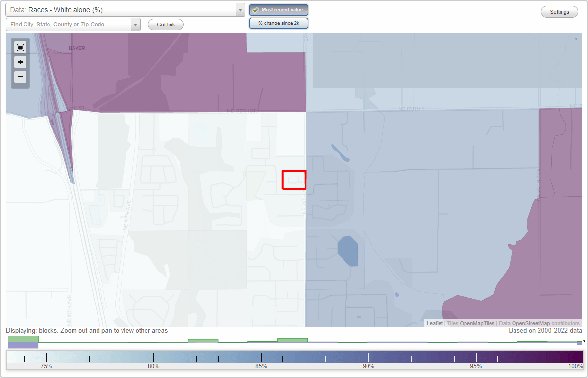Click the Get link button
This screenshot has width=588, height=378.
tap(166, 25)
